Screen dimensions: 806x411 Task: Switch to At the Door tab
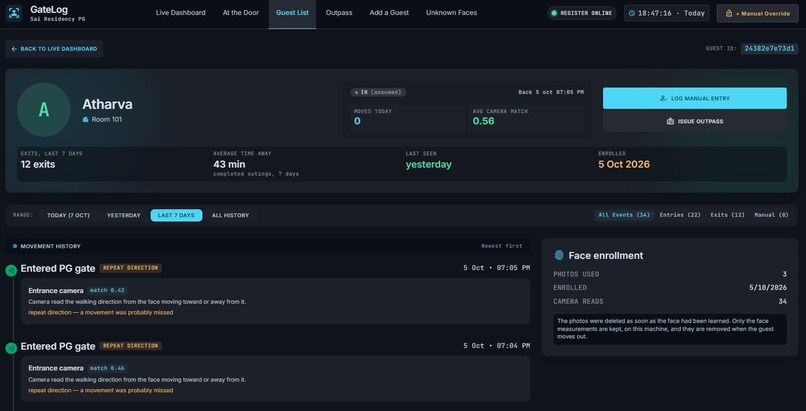click(241, 13)
